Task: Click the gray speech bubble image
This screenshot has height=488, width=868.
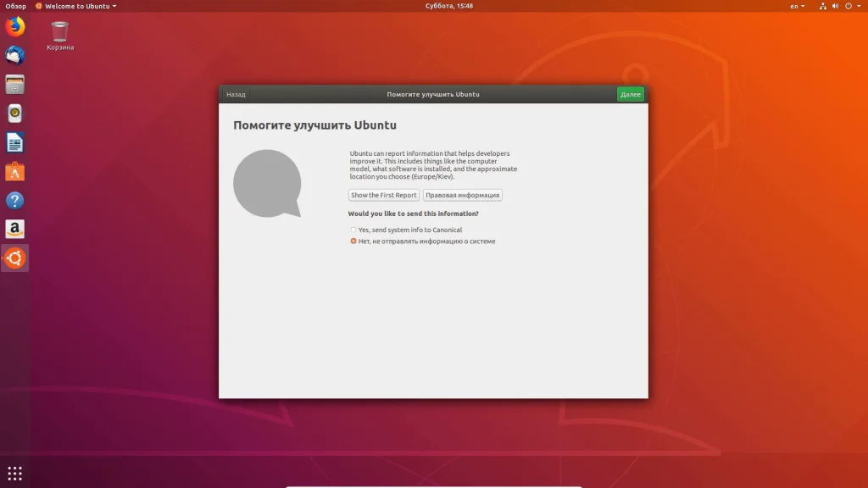Action: [267, 183]
